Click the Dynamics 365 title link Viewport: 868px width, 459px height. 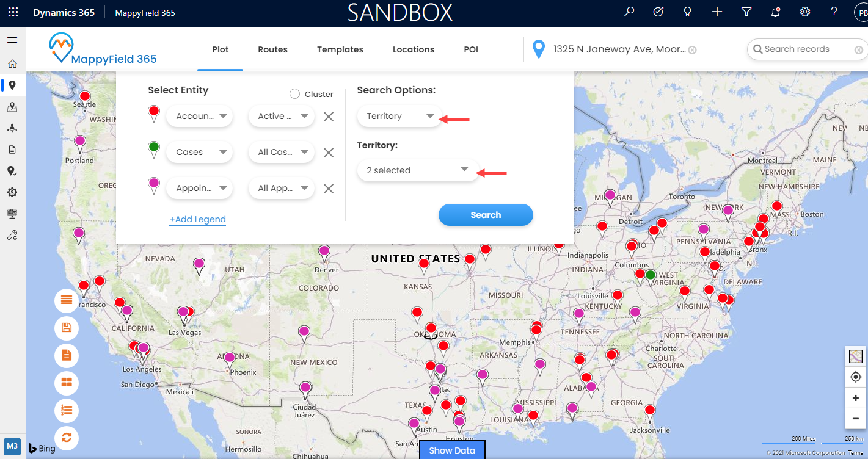point(64,12)
